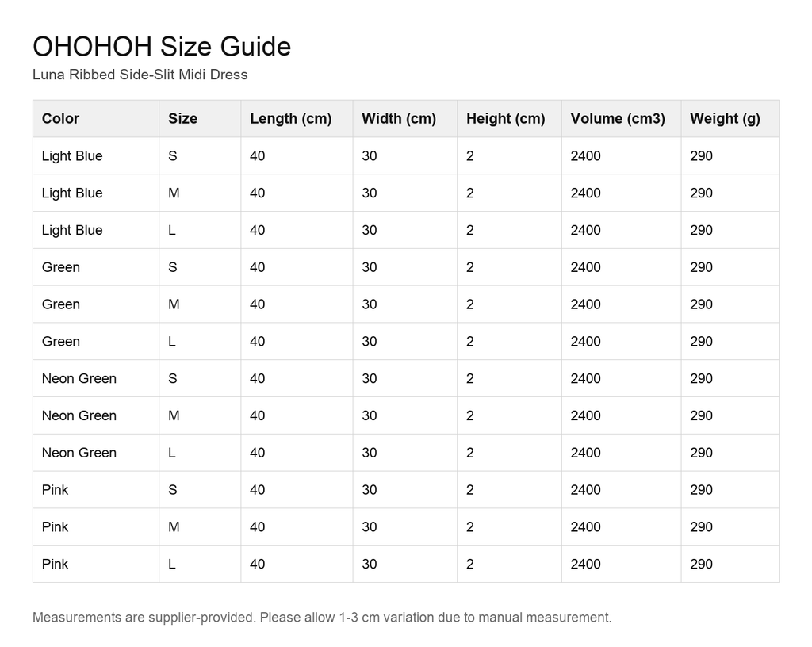Click Light Blue in the size S row
Viewport: 812px width, 647px height.
(72, 155)
